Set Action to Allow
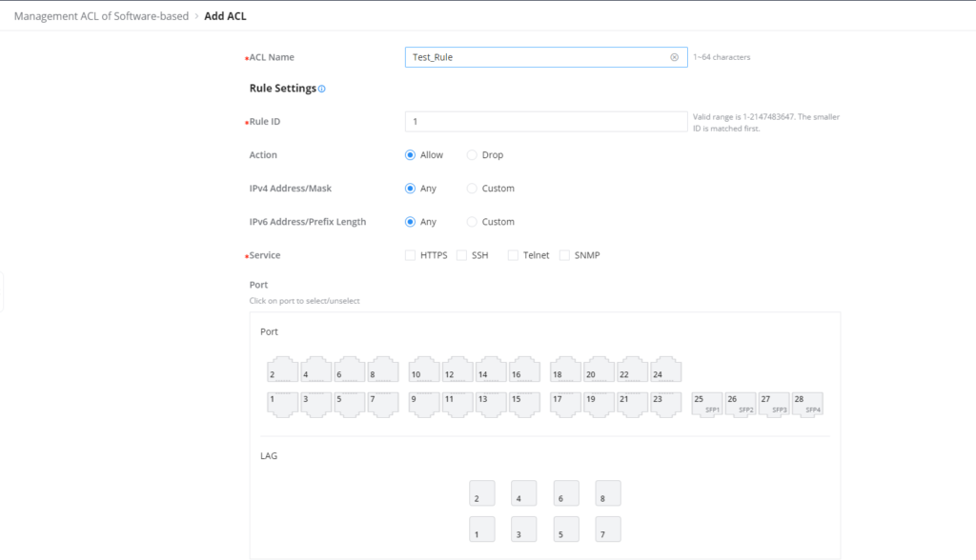The image size is (976, 560). (410, 155)
